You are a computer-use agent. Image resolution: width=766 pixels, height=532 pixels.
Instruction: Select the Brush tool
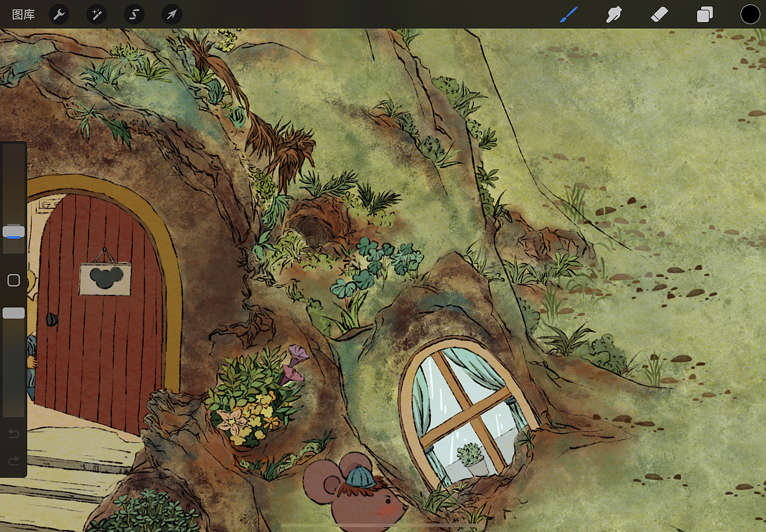pyautogui.click(x=569, y=14)
